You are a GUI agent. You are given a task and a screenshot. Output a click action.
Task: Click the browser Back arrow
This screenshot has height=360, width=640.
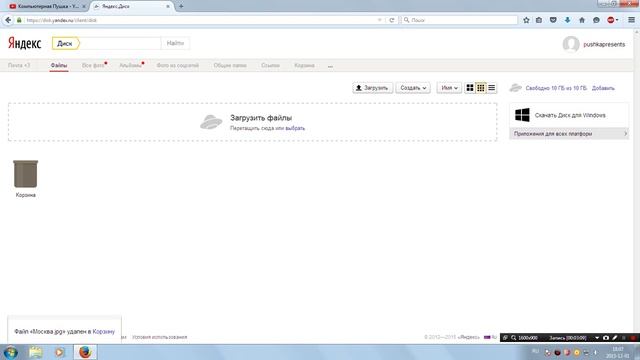8,20
